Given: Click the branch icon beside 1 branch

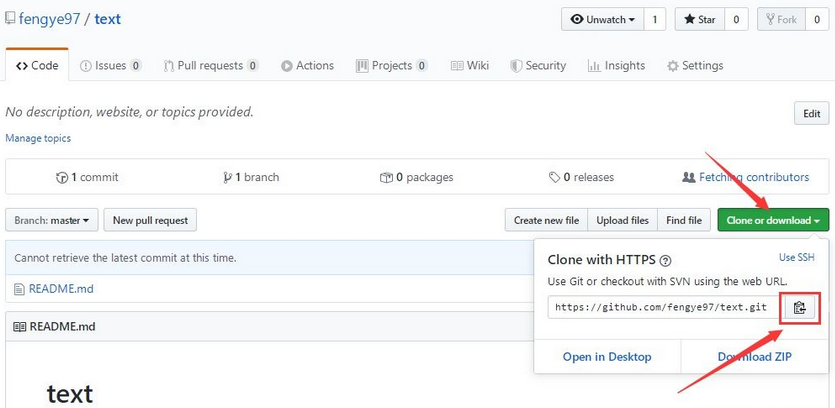Looking at the screenshot, I should tap(228, 177).
